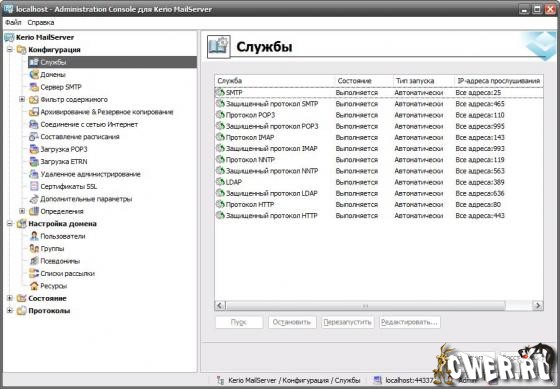Click the Загрузка POP3 icon

click(34, 149)
